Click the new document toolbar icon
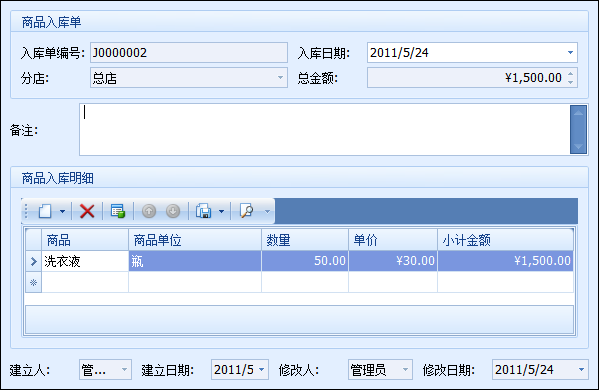Image resolution: width=599 pixels, height=390 pixels. click(45, 211)
